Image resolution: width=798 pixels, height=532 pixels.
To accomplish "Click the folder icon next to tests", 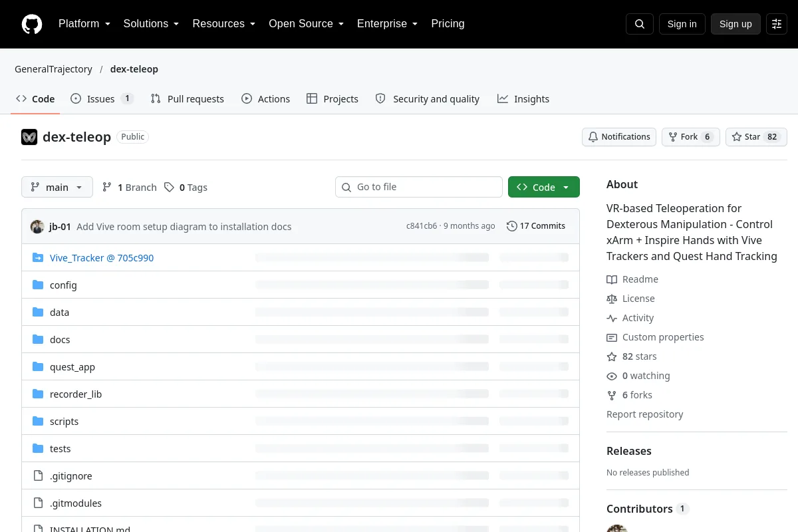I will [38, 448].
